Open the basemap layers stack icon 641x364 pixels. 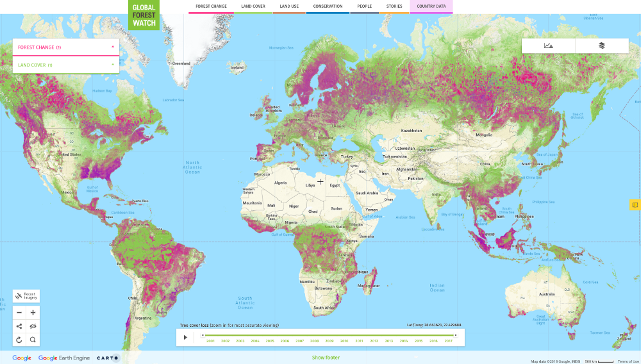[x=602, y=45]
